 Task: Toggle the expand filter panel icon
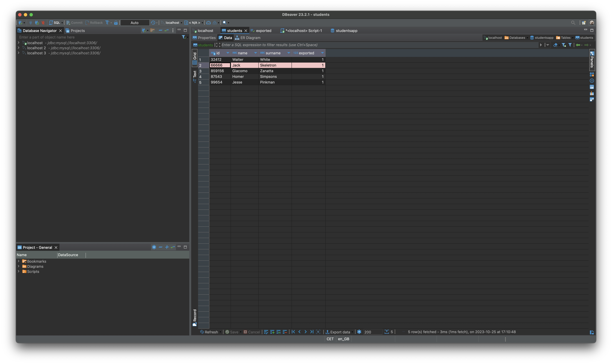coord(218,45)
